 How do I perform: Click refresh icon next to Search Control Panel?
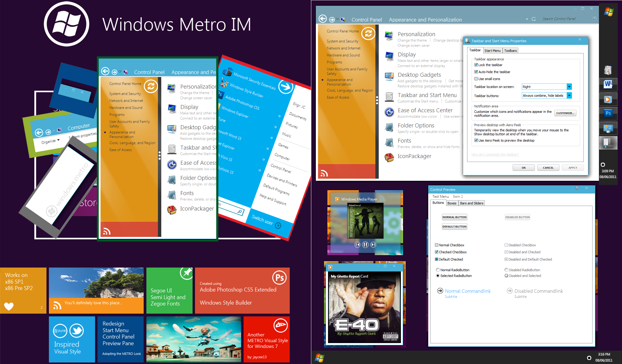pos(534,19)
